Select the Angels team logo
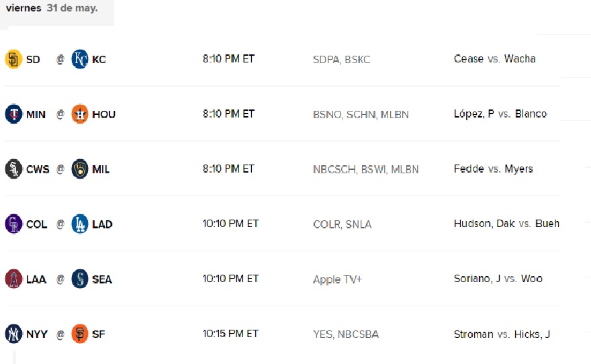591x364 pixels. click(x=13, y=279)
